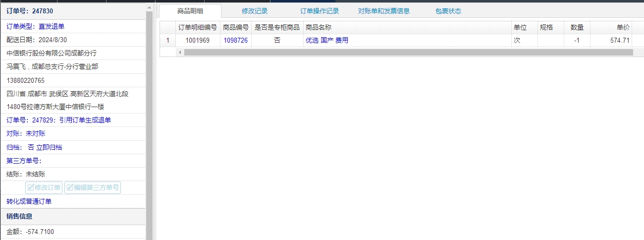This screenshot has width=644, height=240.
Task: Select the unit price cell 574.71
Action: pyautogui.click(x=611, y=41)
